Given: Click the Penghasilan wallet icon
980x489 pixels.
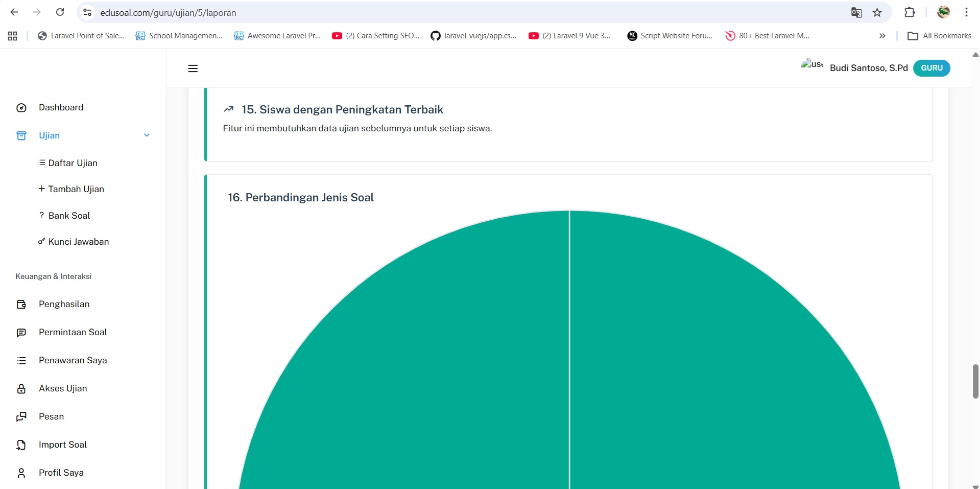Looking at the screenshot, I should [21, 305].
